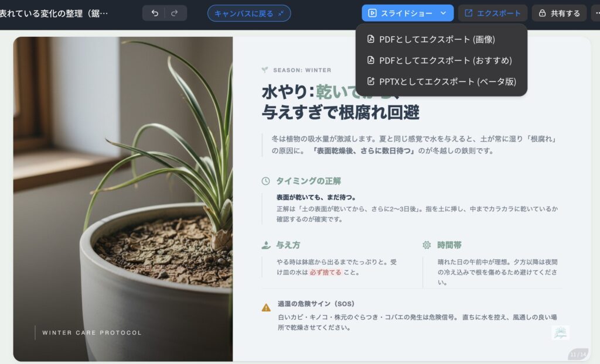Click the undo arrow icon
The width and height of the screenshot is (600, 364).
155,13
